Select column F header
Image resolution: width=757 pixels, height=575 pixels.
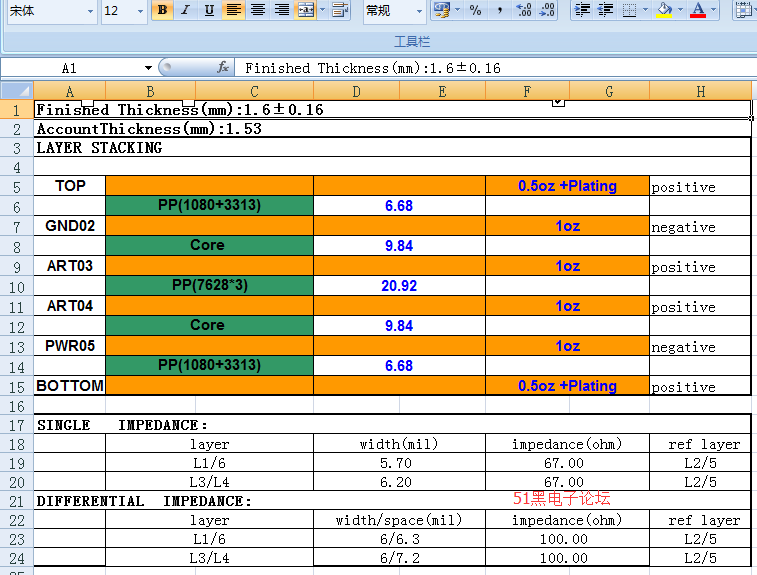coord(527,91)
